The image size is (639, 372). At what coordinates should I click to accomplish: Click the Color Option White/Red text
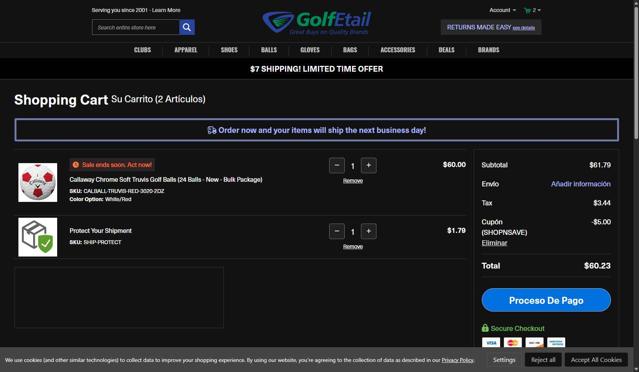click(x=100, y=199)
